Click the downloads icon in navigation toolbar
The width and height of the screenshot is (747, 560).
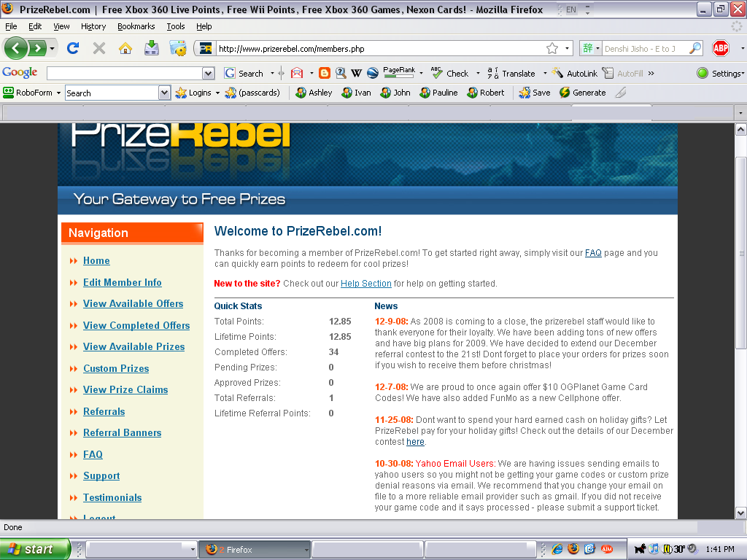click(152, 49)
